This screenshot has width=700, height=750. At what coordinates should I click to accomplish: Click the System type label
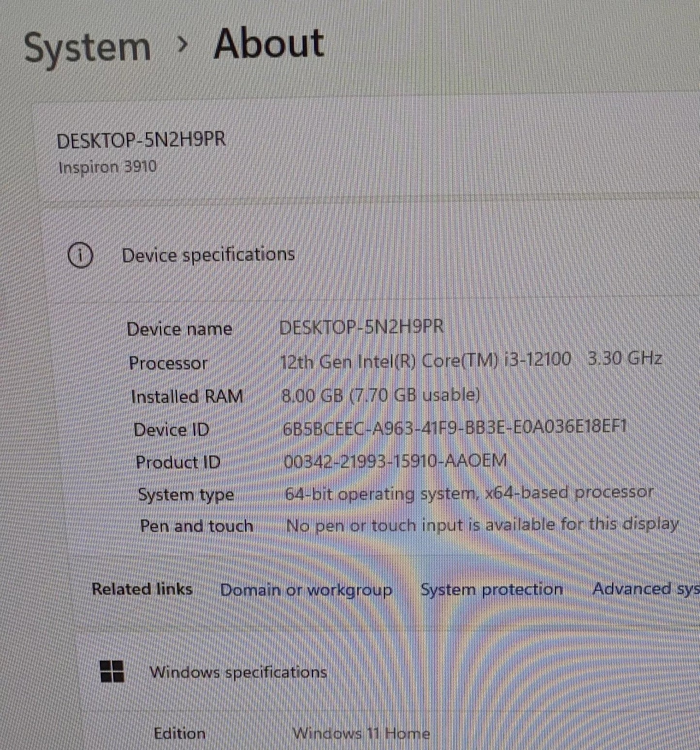(x=186, y=495)
